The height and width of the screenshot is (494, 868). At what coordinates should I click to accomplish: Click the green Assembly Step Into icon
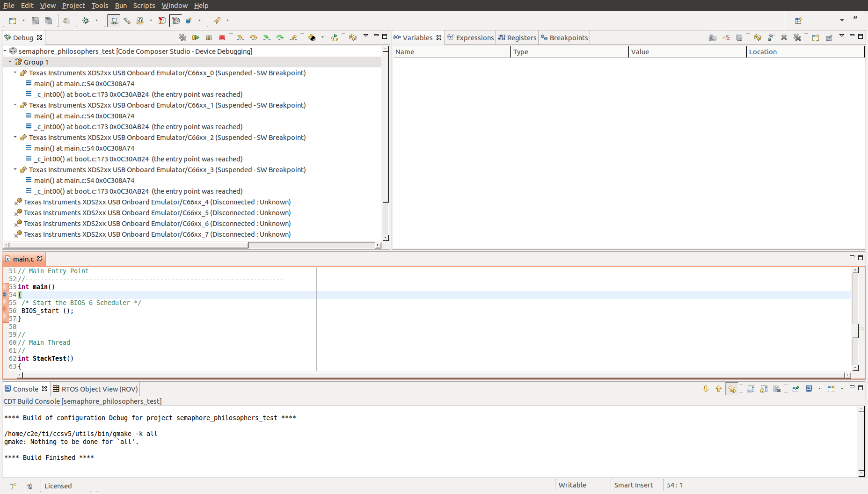click(x=266, y=37)
